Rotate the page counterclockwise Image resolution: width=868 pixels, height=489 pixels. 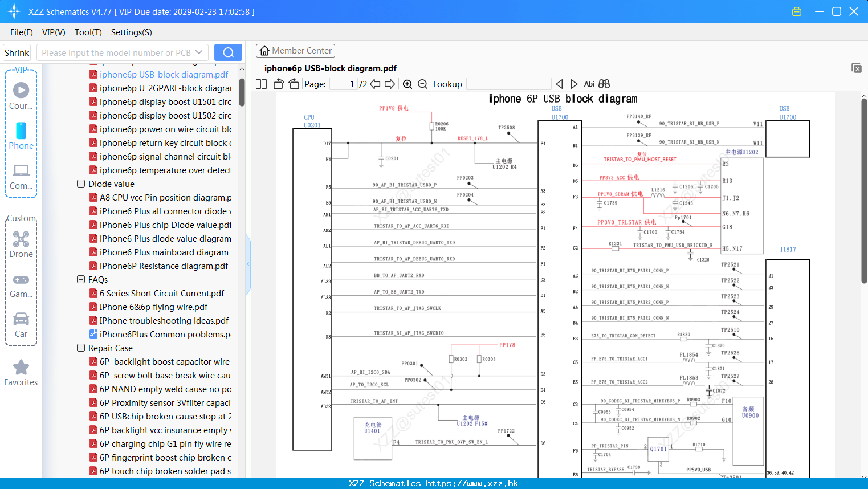(x=278, y=84)
